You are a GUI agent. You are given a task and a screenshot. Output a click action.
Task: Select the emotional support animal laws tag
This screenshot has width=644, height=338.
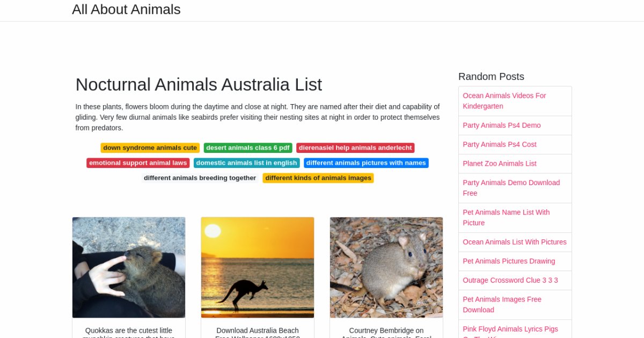(138, 163)
